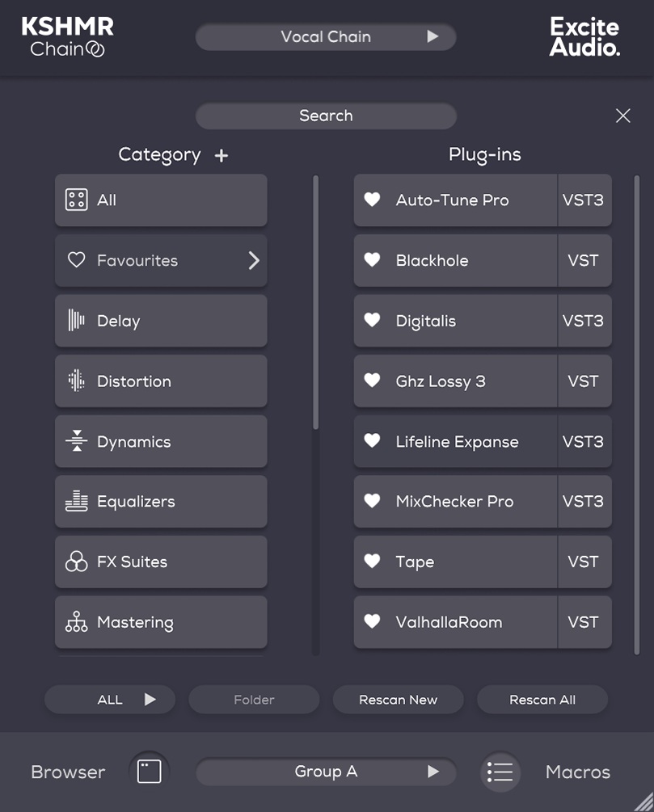Screen dimensions: 654x812
Task: Click the Rescan New button
Action: [398, 700]
